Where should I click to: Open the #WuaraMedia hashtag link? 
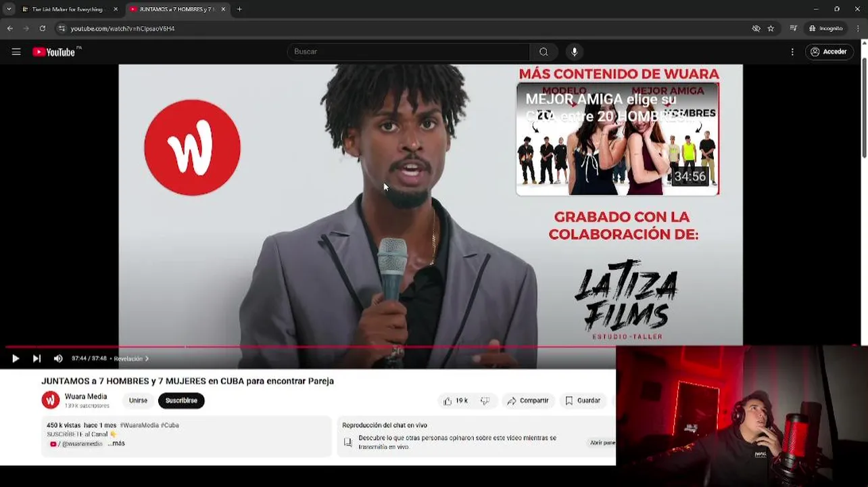click(139, 425)
